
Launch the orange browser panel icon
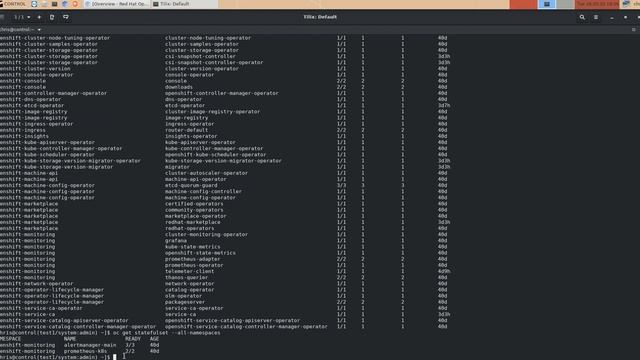pyautogui.click(x=75, y=4)
